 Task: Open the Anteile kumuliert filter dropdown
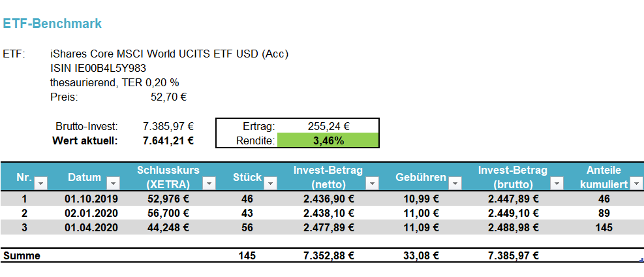tap(637, 184)
